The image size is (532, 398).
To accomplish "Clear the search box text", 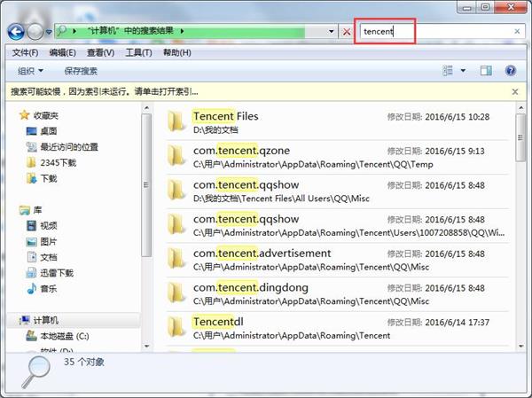I will coord(517,31).
